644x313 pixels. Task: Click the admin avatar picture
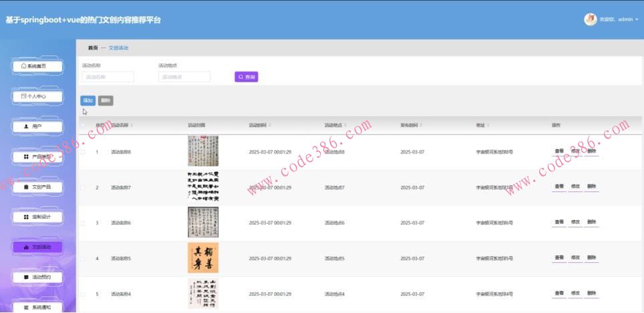[x=590, y=19]
